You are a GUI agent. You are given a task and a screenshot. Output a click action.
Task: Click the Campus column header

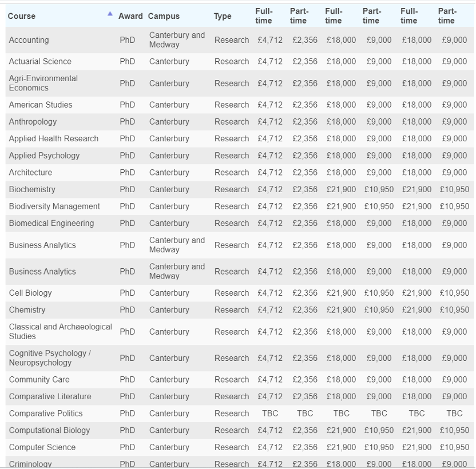coord(164,16)
